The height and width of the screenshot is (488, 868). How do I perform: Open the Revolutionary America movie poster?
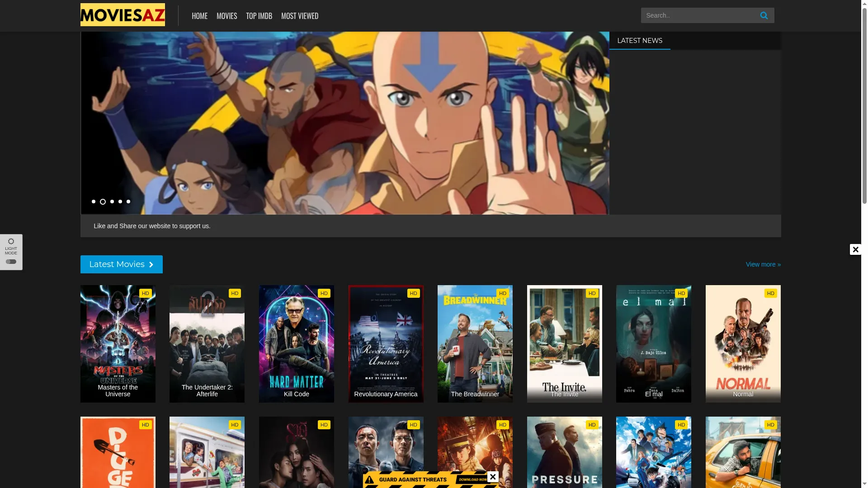[386, 343]
